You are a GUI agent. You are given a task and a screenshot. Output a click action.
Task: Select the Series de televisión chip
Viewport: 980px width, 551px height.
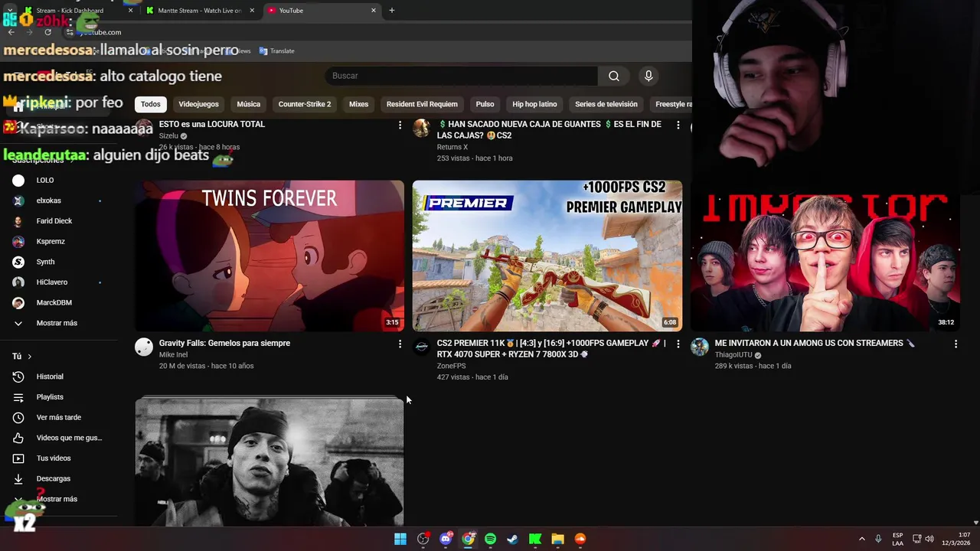tap(606, 104)
